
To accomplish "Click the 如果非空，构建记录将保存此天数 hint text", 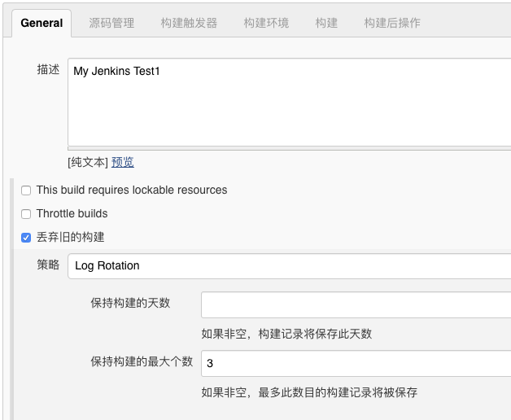I will (x=286, y=334).
